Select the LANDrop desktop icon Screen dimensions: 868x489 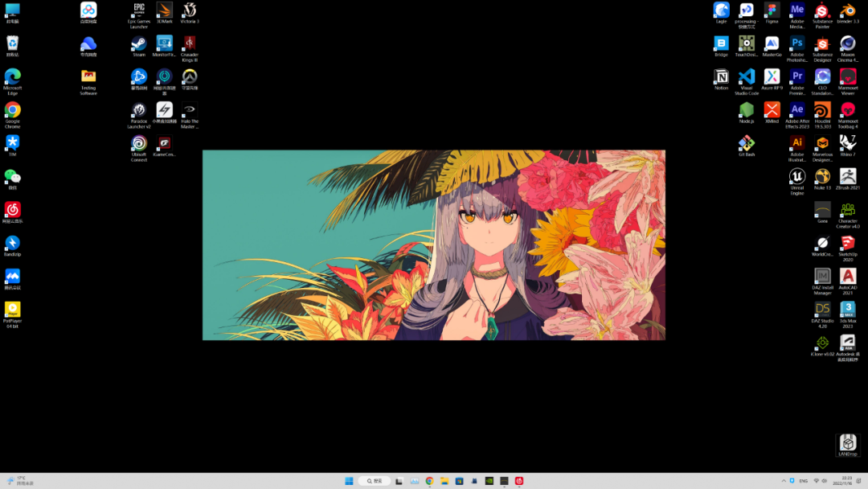point(848,446)
